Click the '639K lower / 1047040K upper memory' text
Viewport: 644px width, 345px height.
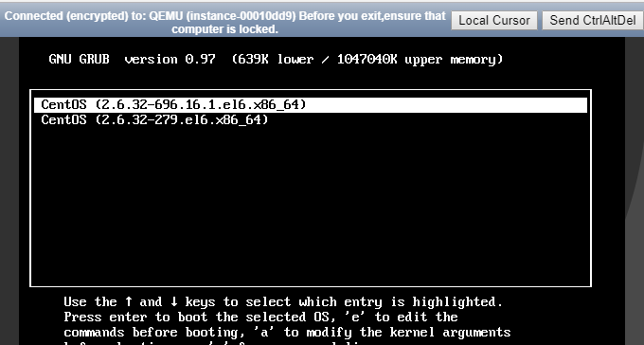(x=367, y=59)
